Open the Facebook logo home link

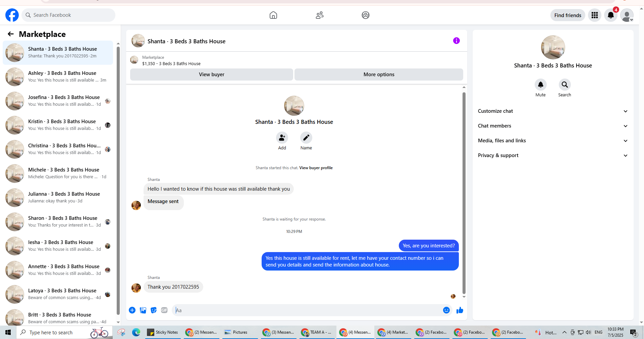coord(12,15)
